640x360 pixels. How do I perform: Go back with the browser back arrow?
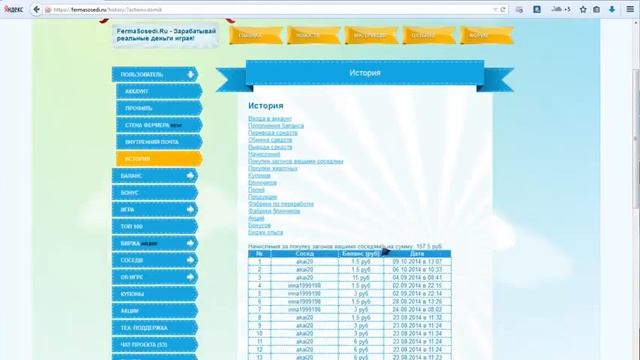coord(36,9)
